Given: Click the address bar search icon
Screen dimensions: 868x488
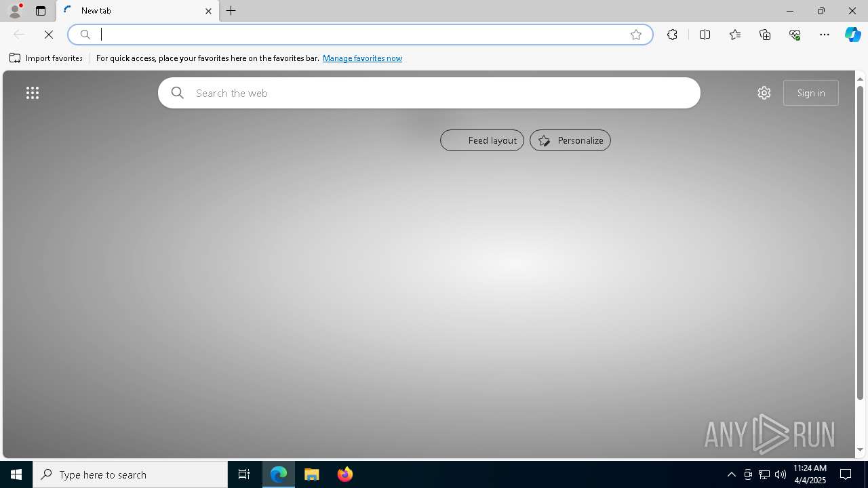Looking at the screenshot, I should coord(85,35).
